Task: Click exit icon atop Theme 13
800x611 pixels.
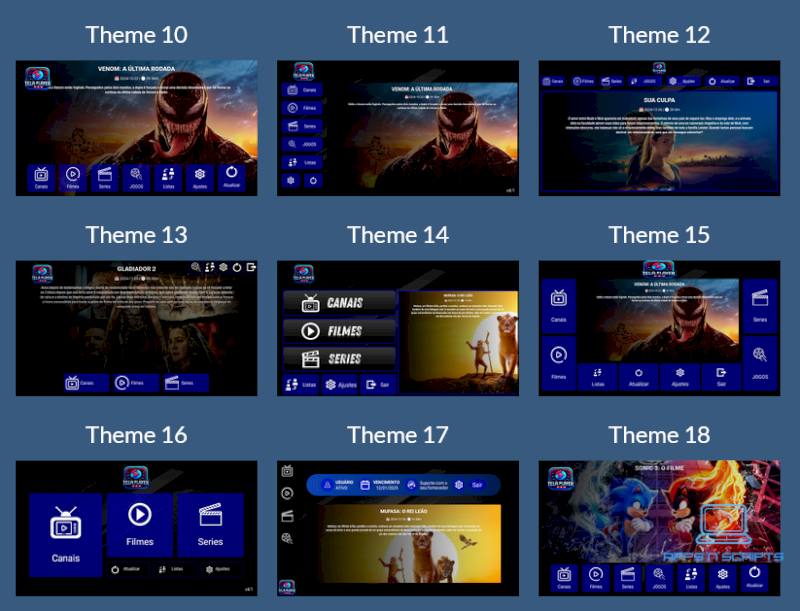Action: (x=251, y=267)
